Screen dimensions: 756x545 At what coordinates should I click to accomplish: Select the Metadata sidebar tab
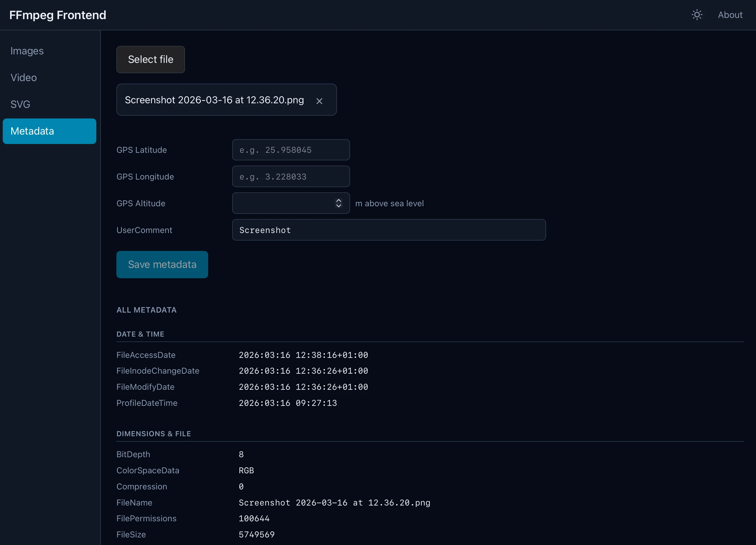click(32, 131)
